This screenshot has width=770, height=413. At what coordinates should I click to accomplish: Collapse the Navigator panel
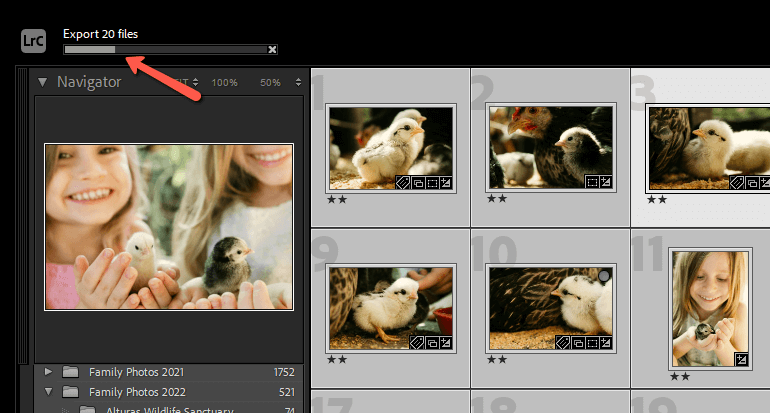coord(43,82)
